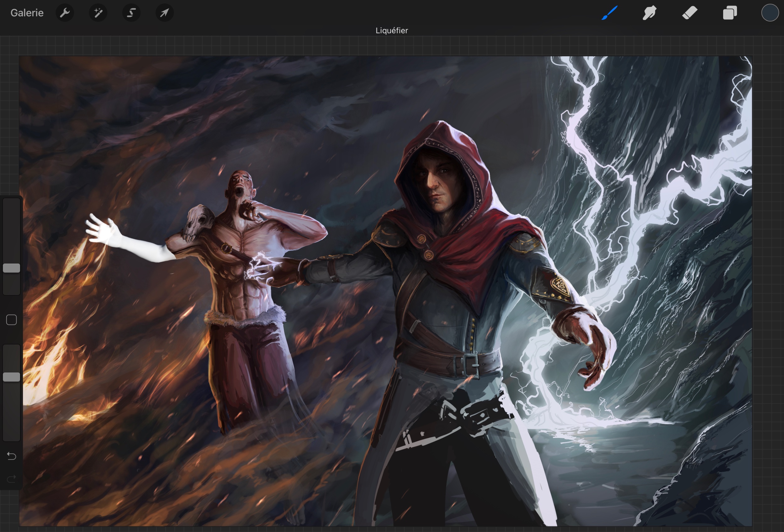Activate the Selection S-shaped tool
Image resolution: width=784 pixels, height=532 pixels.
131,13
